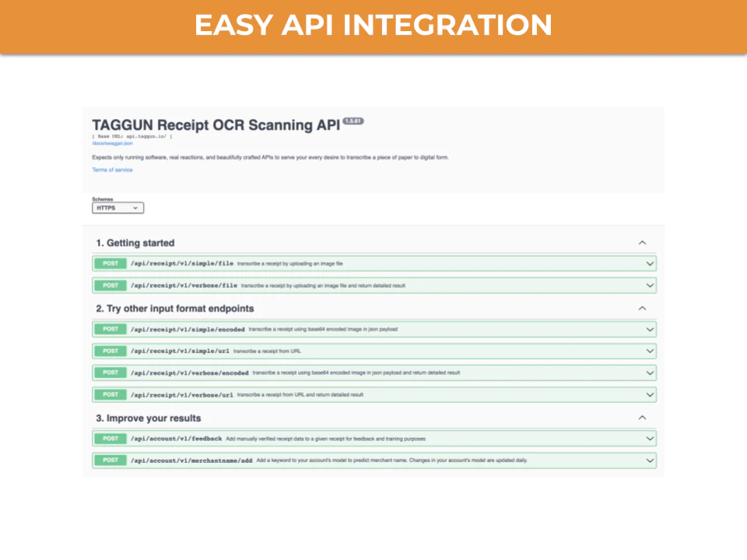Open the /docs/swagger.json link
The height and width of the screenshot is (560, 747).
[x=112, y=143]
